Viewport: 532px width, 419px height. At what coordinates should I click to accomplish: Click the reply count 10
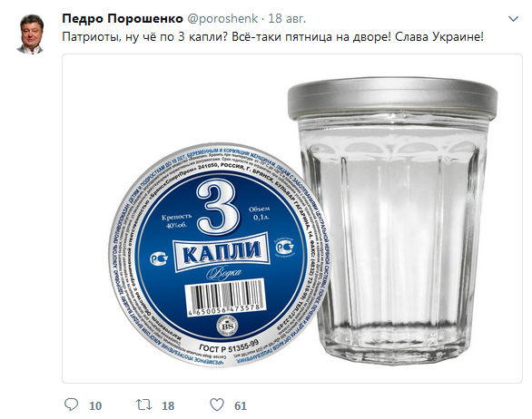pos(95,405)
